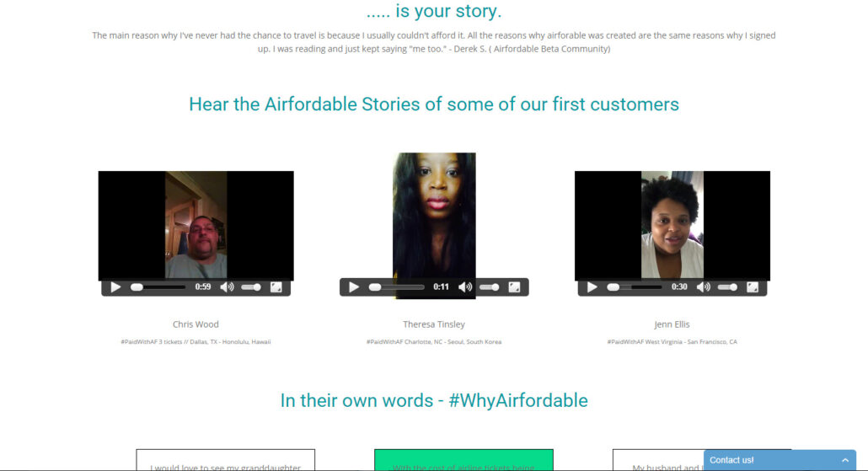Viewport: 868px width, 471px height.
Task: Click the granddaughter testimonial card
Action: pyautogui.click(x=225, y=460)
